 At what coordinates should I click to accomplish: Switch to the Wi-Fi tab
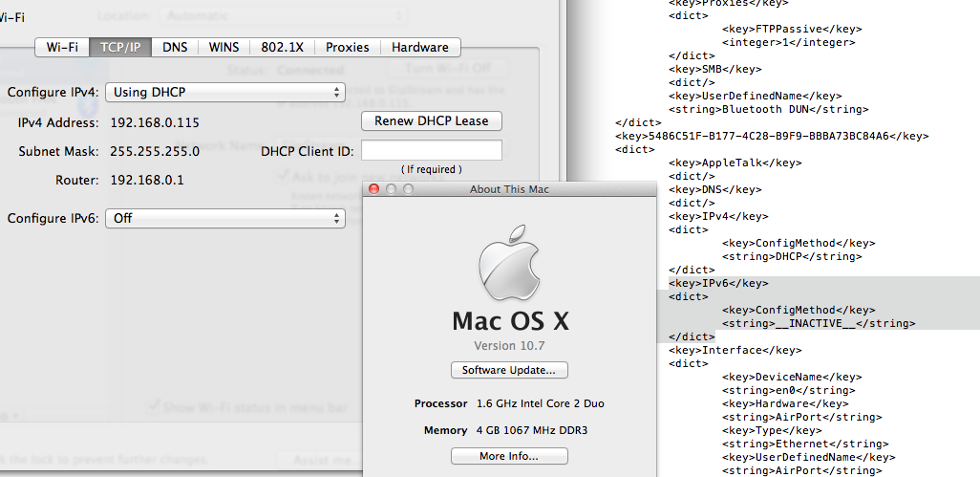(x=62, y=48)
